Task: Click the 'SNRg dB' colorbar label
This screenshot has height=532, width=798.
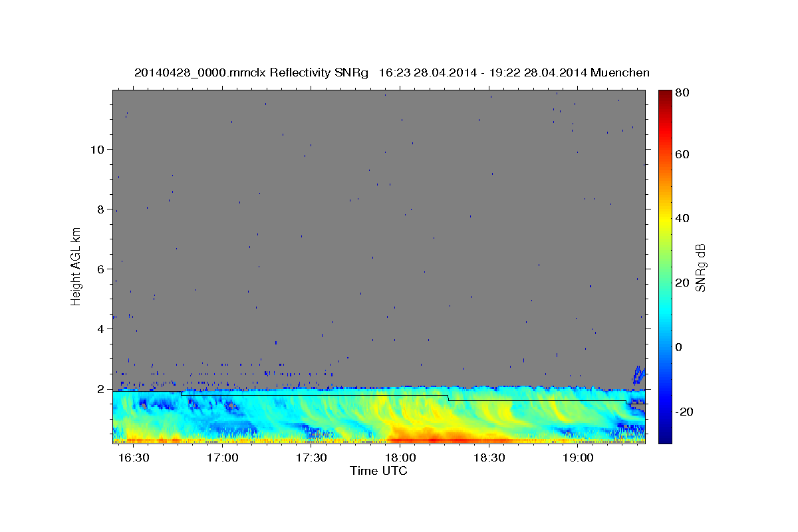Action: point(700,267)
